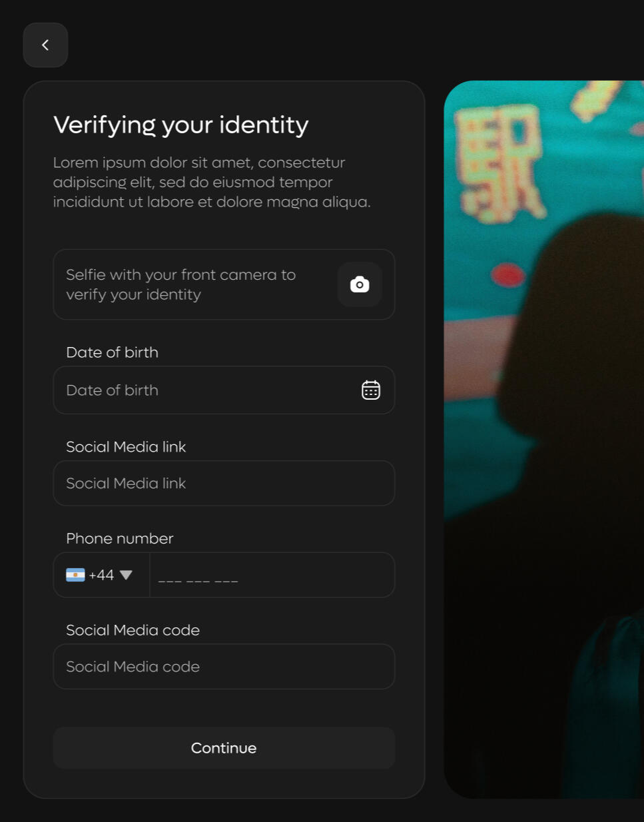Click the back arrow button
Image resolution: width=644 pixels, height=822 pixels.
45,45
